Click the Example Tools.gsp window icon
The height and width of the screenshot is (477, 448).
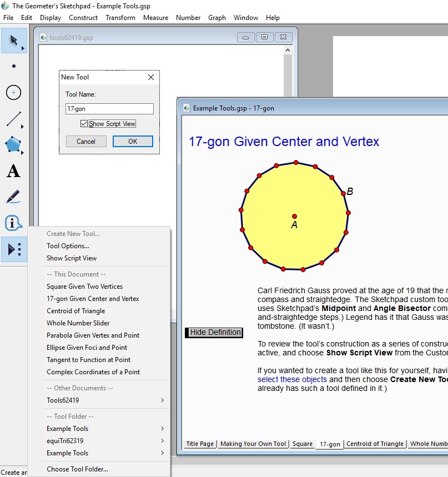pyautogui.click(x=187, y=108)
